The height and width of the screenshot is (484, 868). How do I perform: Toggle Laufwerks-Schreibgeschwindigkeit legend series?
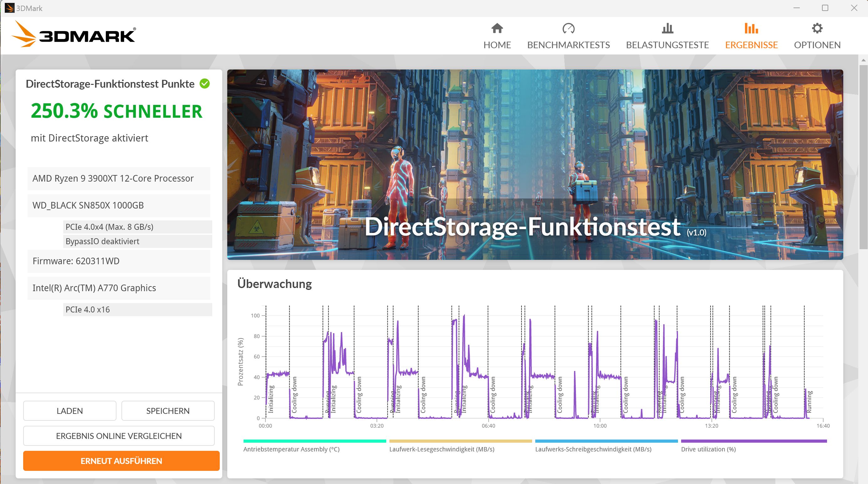pos(593,449)
